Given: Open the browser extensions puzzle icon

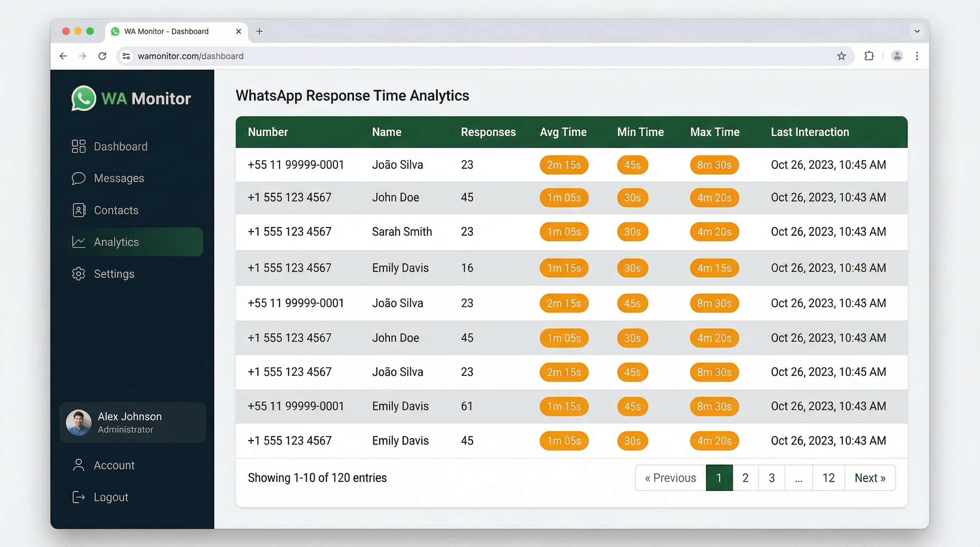Looking at the screenshot, I should [869, 56].
